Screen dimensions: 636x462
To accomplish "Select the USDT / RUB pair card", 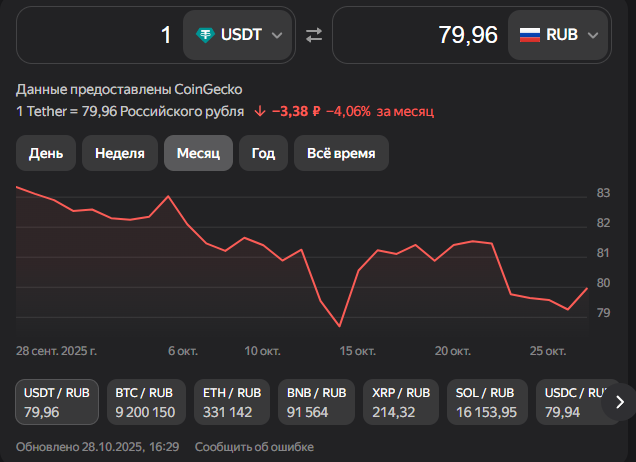I will click(56, 401).
